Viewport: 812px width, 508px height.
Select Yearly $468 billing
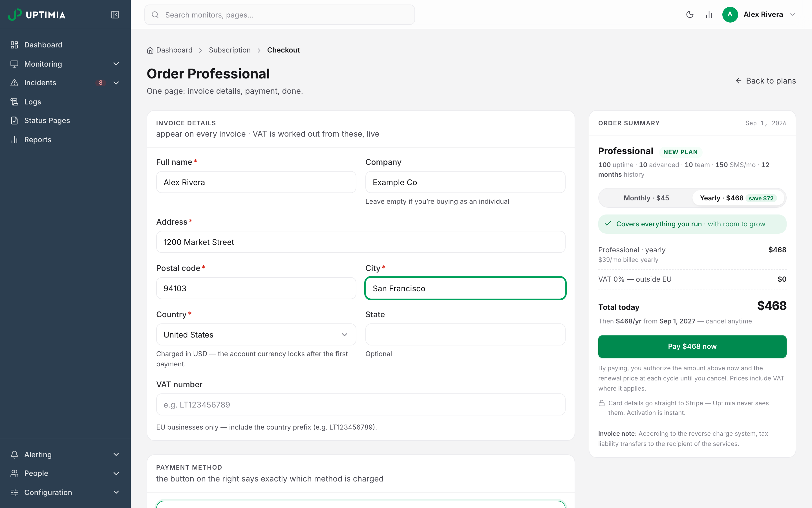click(738, 198)
